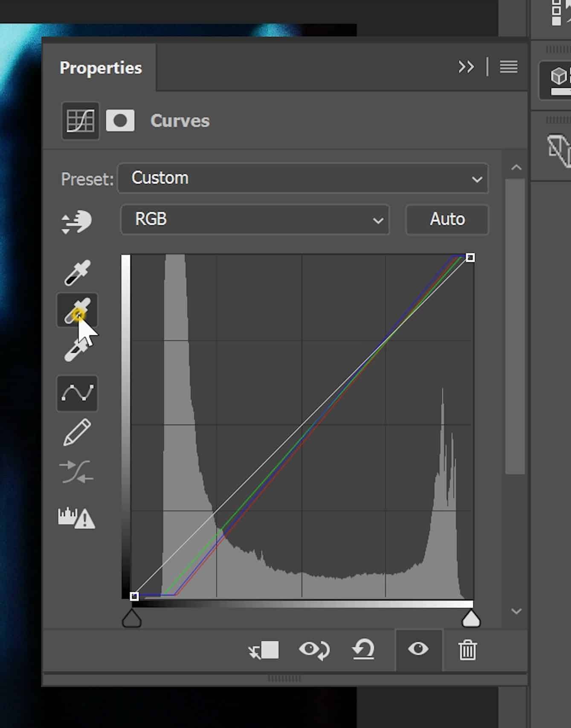
Task: Activate the on-image targeted adjustment tool
Action: (x=77, y=221)
